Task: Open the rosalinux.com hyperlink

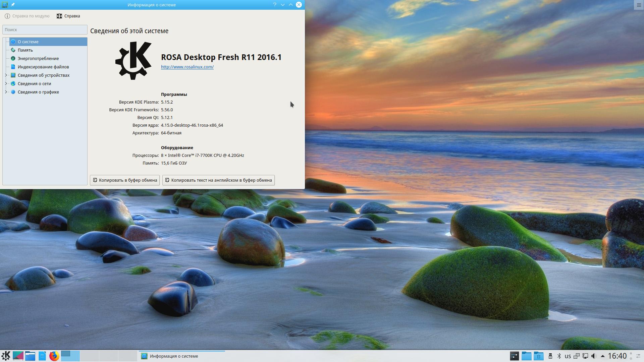Action: [187, 67]
